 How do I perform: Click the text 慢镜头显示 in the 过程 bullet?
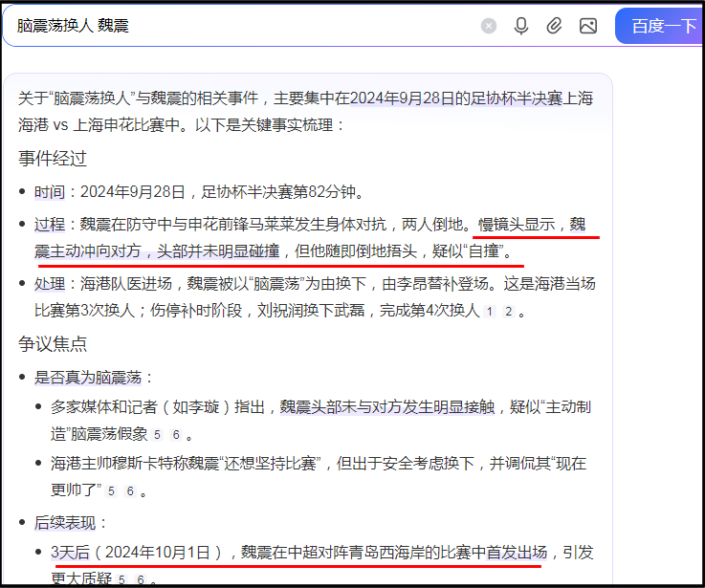tap(517, 225)
